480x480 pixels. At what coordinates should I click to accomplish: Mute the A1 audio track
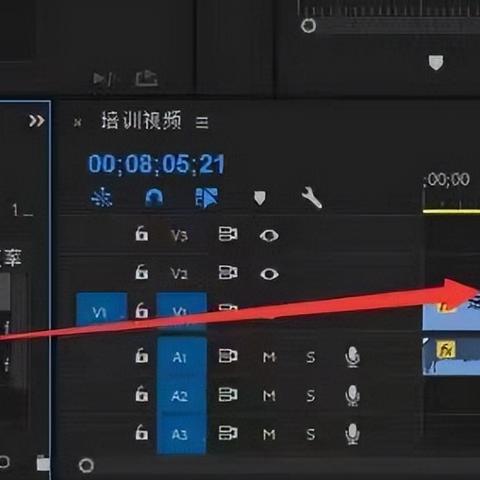(269, 358)
